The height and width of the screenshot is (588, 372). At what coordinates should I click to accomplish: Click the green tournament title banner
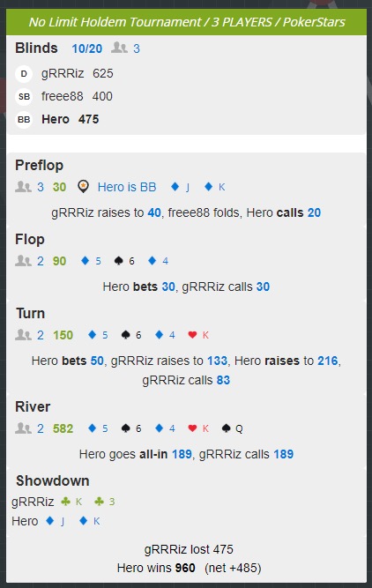point(186,22)
